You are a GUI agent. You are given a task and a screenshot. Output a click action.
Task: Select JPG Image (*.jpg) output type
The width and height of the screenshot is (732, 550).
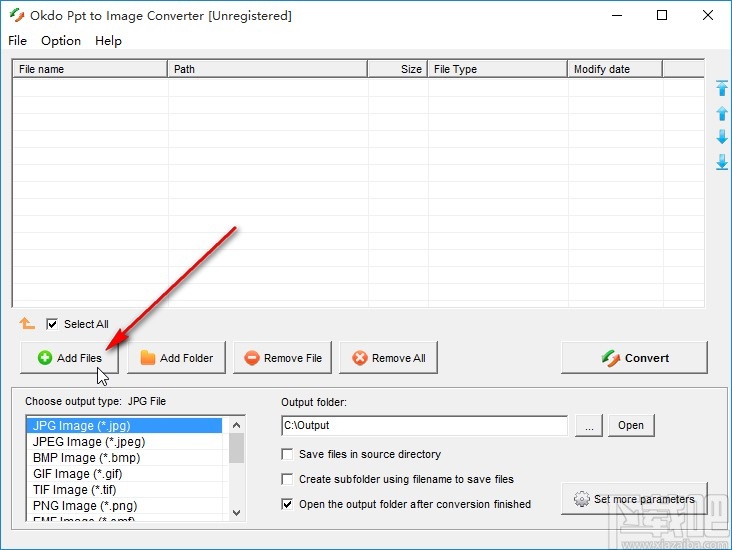point(124,426)
